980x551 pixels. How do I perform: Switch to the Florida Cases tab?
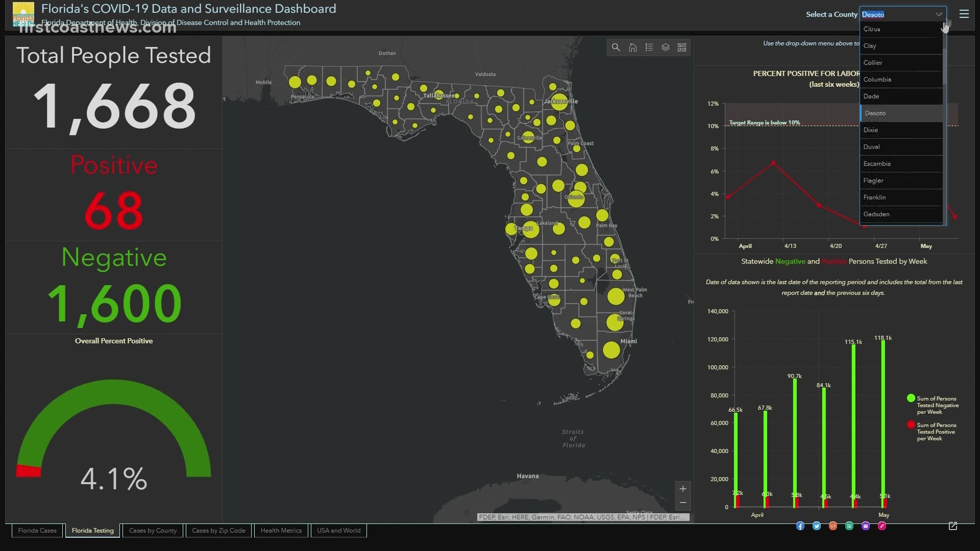click(x=37, y=531)
